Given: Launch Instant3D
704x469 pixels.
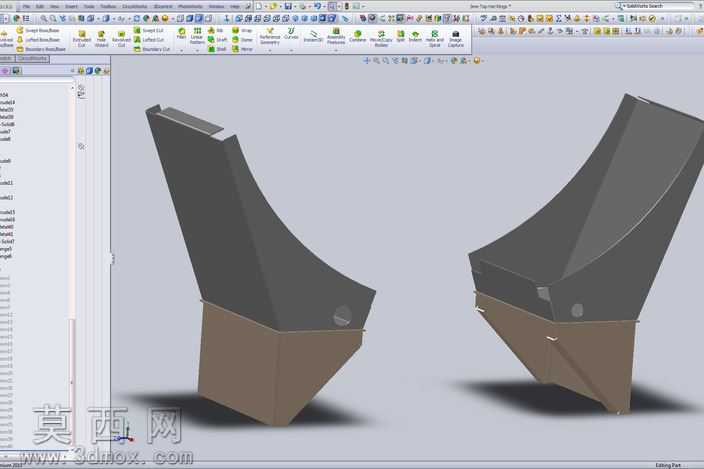Looking at the screenshot, I should [313, 36].
